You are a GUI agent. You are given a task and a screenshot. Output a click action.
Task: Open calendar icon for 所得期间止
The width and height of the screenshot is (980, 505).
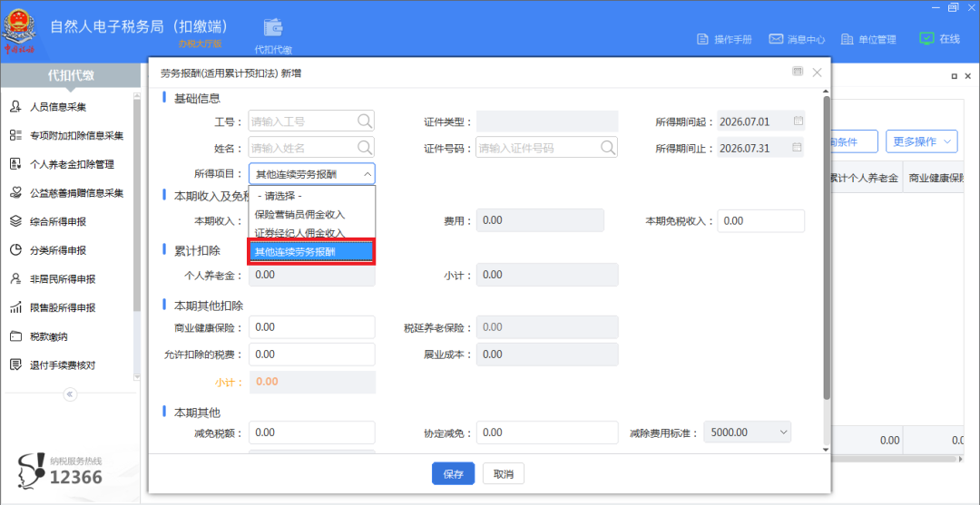point(798,147)
